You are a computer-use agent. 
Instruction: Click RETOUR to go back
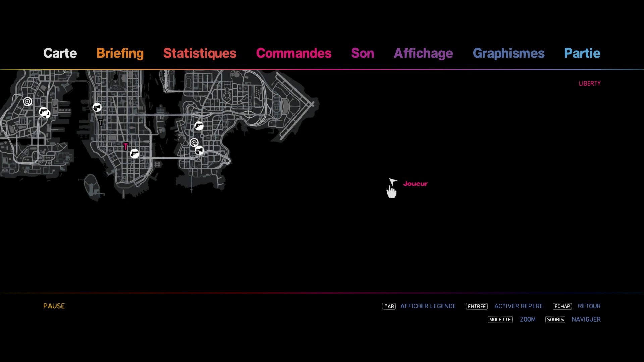click(x=589, y=306)
